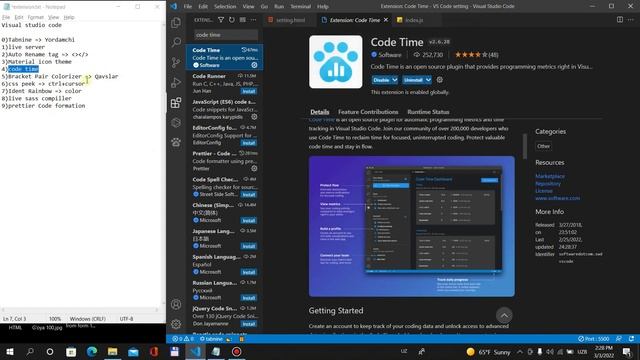
Task: Open the Code Time paw icon in activity bar
Action: coord(176,142)
